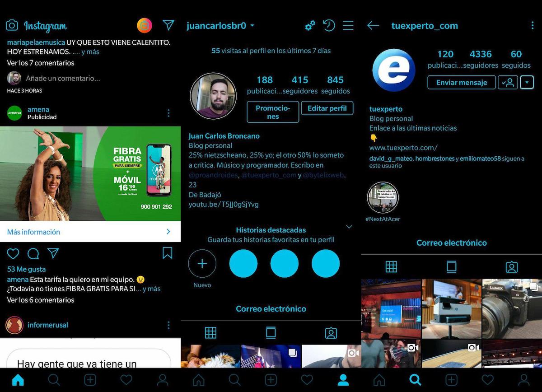Open the camera icon beside Instagram logo
The image size is (542, 392).
(x=12, y=25)
